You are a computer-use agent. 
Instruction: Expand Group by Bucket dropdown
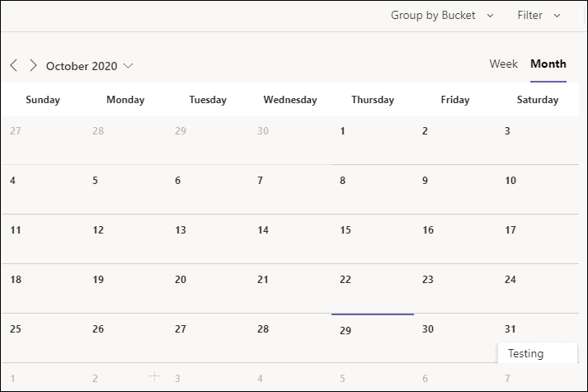coord(442,15)
